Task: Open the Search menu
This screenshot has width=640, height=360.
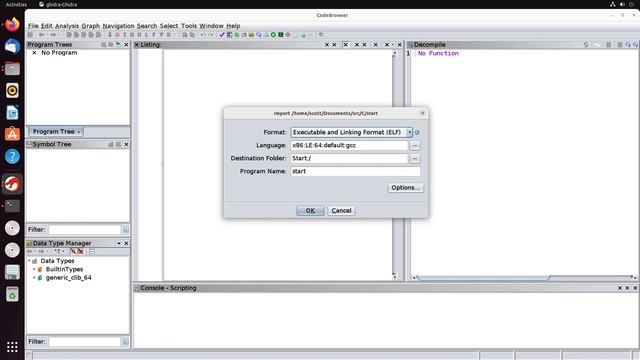Action: (147, 26)
